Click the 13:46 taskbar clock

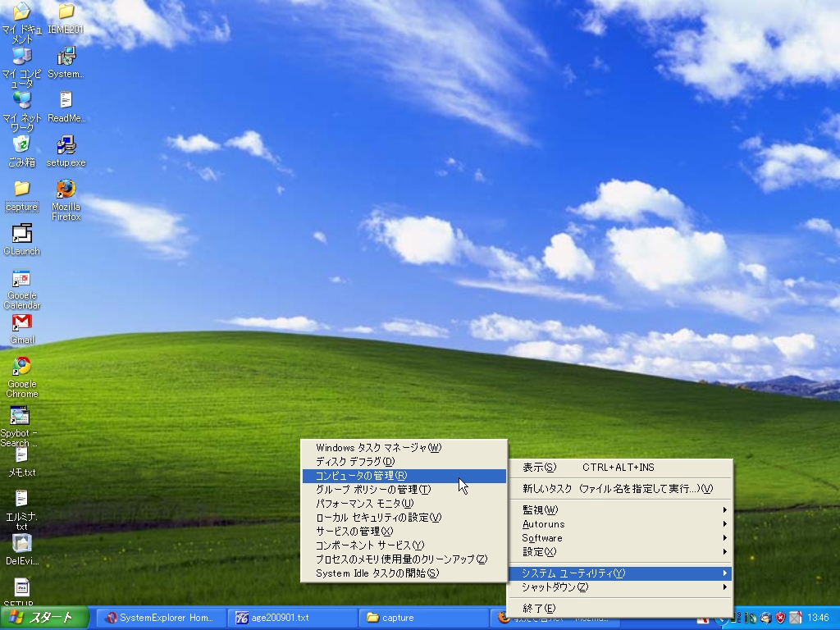818,618
